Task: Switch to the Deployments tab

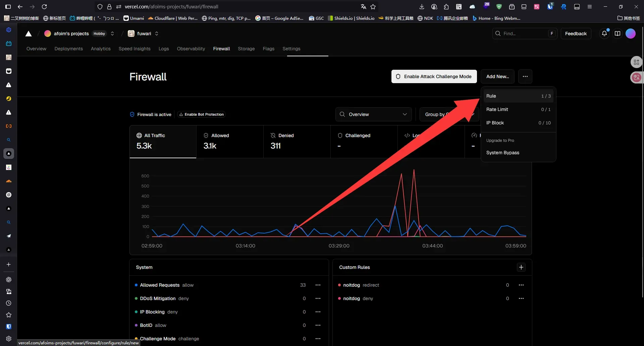Action: (68, 49)
